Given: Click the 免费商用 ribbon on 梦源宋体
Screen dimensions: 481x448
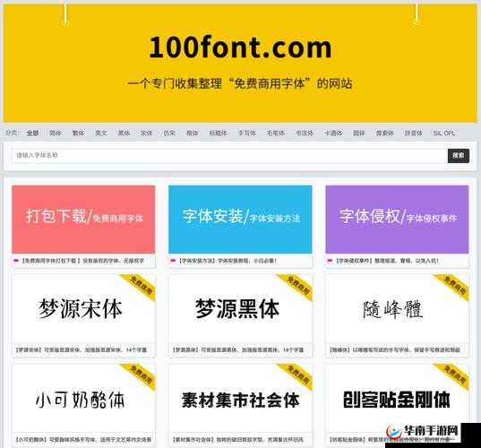Looking at the screenshot, I should [141, 286].
